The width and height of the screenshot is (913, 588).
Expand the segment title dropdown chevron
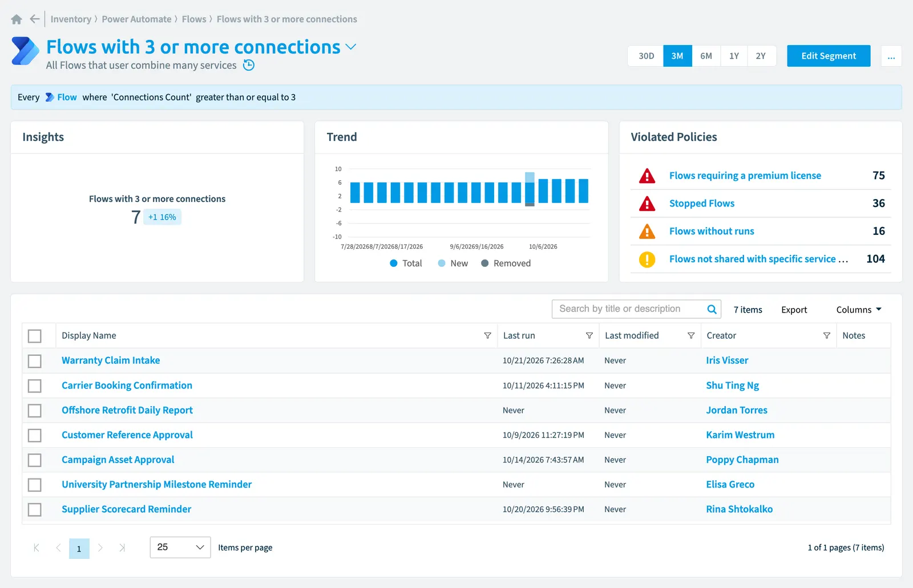point(351,47)
